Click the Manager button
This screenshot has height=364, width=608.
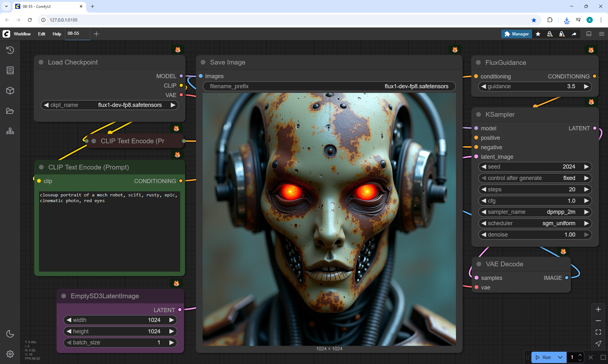[516, 34]
